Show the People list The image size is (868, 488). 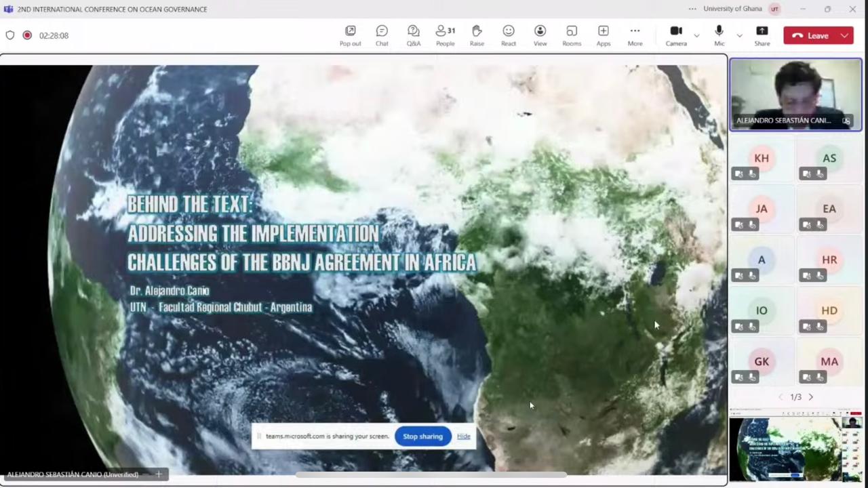click(x=446, y=36)
